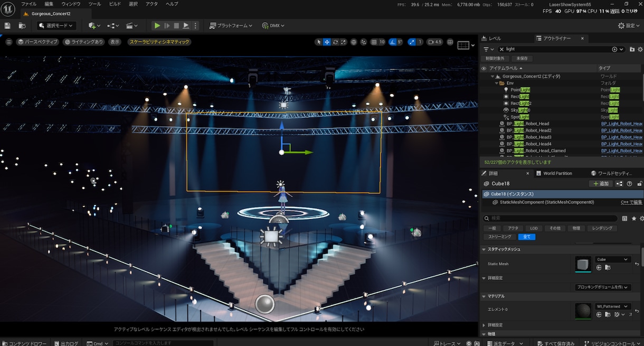Click the スケーラビリティ:シネマティック warning button
The image size is (644, 346).
[159, 42]
